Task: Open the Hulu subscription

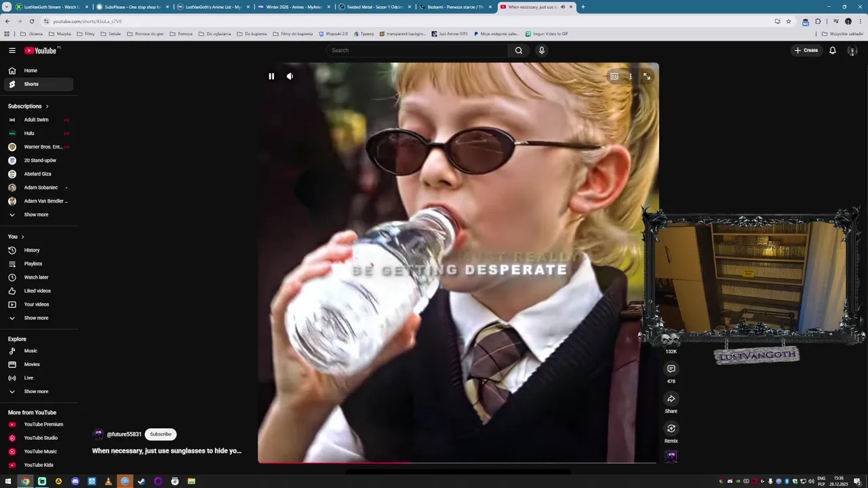Action: (39, 134)
